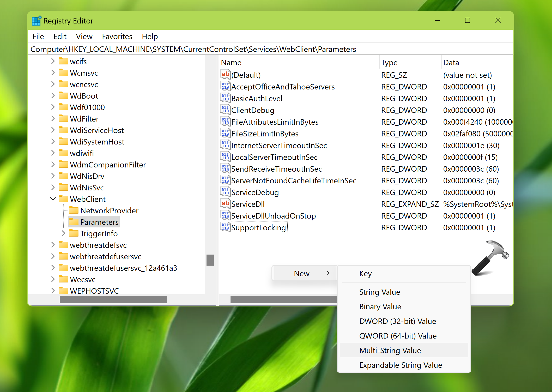Click the WdBoot folder icon
Image resolution: width=552 pixels, height=392 pixels.
pyautogui.click(x=63, y=95)
